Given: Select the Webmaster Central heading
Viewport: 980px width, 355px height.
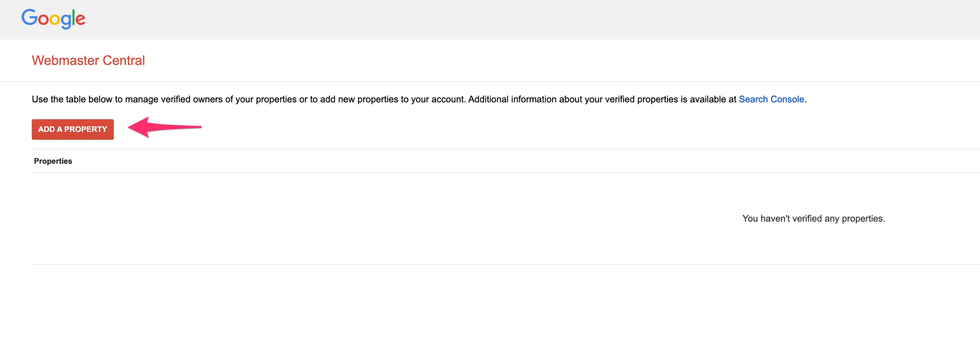Looking at the screenshot, I should pos(88,60).
